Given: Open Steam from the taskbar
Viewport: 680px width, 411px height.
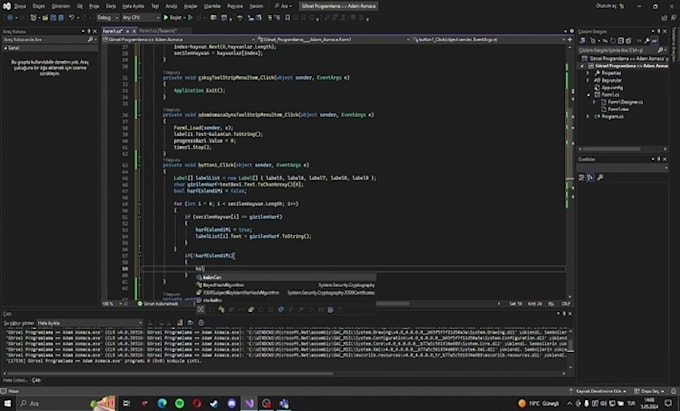Looking at the screenshot, I should [x=214, y=403].
